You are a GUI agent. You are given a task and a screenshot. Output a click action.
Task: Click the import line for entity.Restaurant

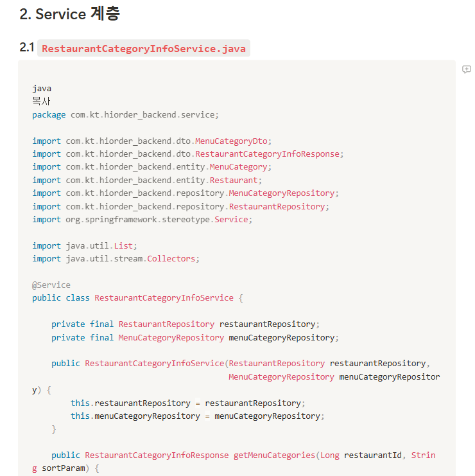(x=147, y=181)
